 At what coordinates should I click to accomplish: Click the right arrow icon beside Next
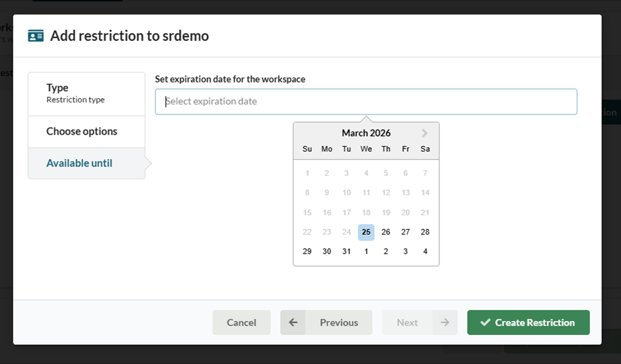tap(445, 322)
